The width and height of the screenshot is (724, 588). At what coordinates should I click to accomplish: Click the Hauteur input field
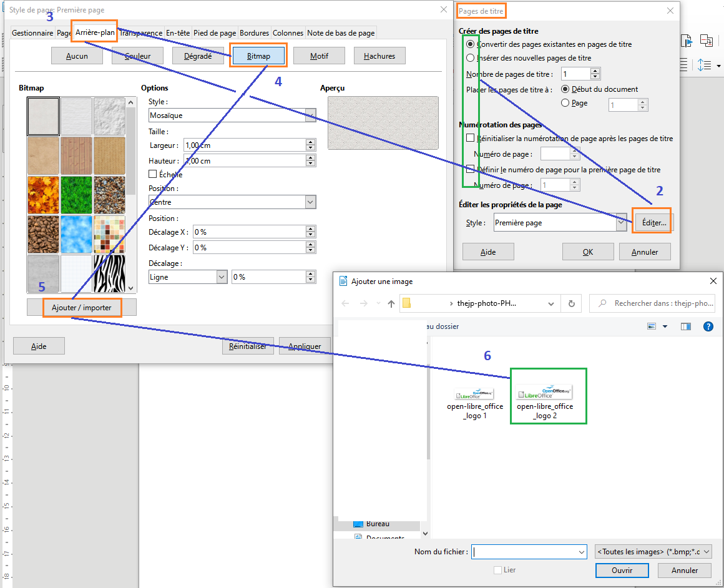pyautogui.click(x=245, y=161)
